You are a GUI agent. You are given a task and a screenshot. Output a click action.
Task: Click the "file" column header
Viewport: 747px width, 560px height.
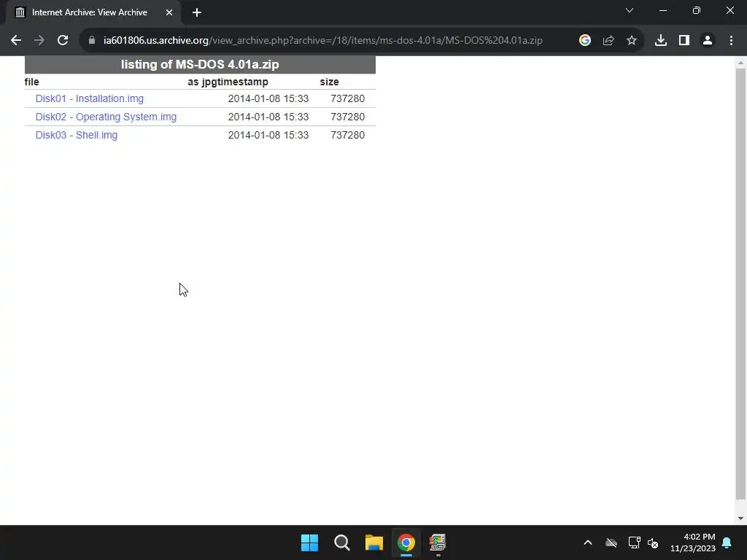31,82
